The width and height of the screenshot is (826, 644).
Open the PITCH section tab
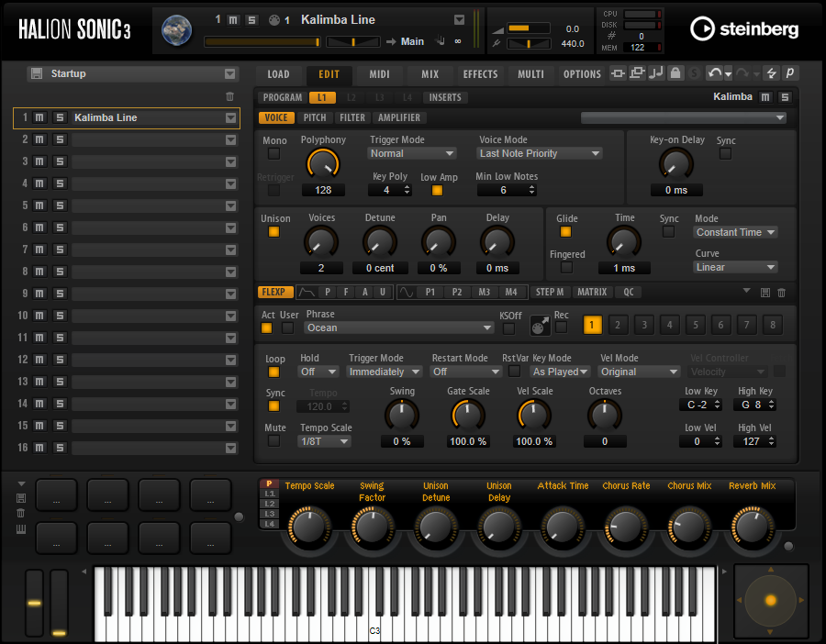click(315, 117)
